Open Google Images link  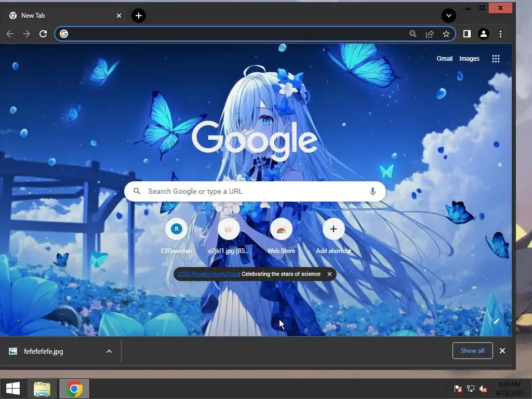point(469,59)
